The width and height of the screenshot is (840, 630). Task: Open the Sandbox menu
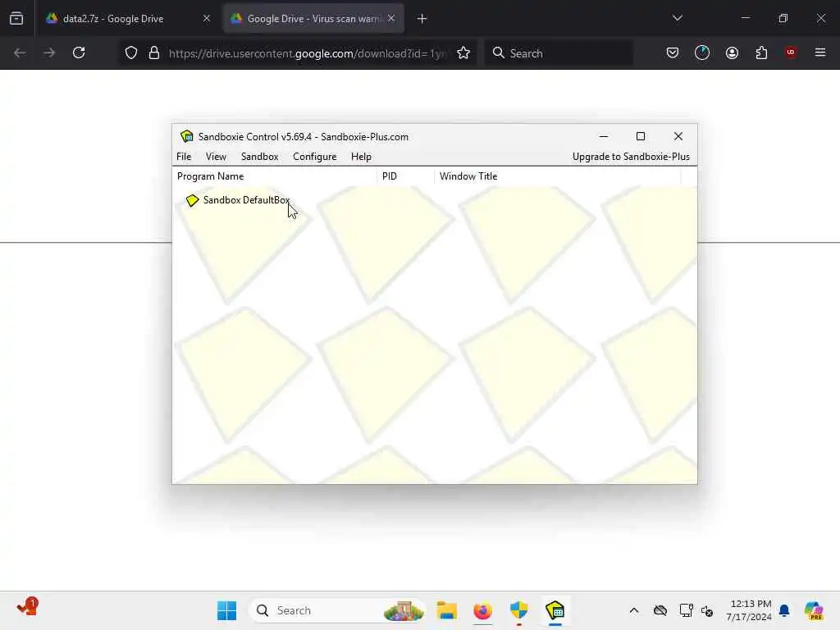click(x=259, y=157)
